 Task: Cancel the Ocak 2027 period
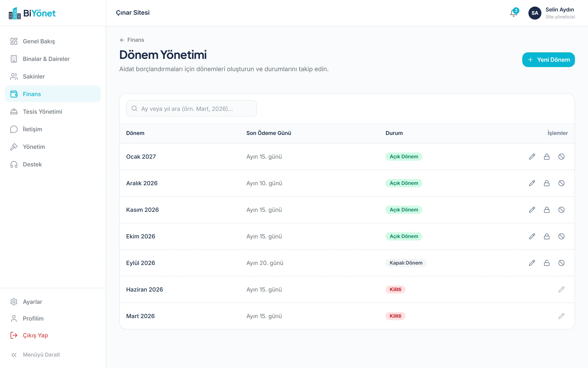561,156
